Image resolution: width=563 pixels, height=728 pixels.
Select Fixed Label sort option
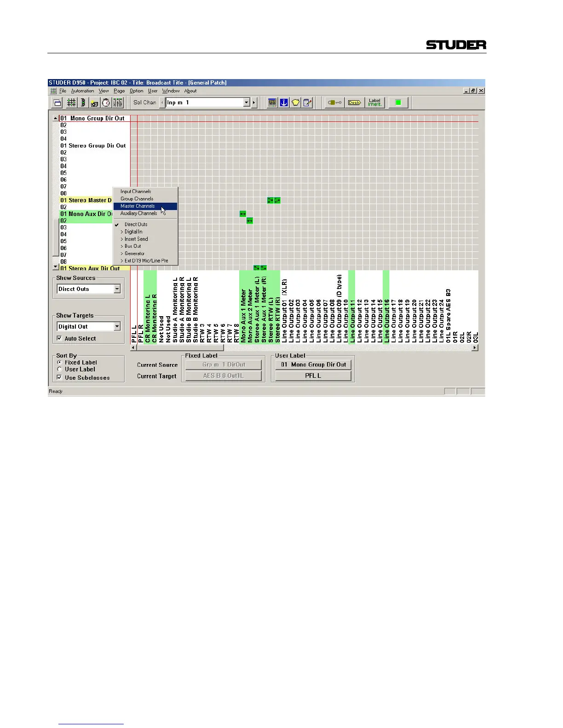coord(59,362)
